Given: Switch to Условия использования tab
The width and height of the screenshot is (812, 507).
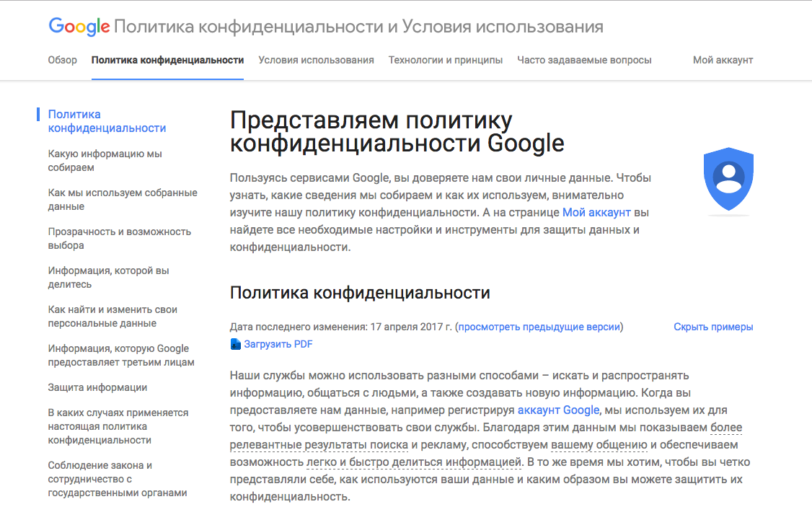Looking at the screenshot, I should click(x=316, y=60).
